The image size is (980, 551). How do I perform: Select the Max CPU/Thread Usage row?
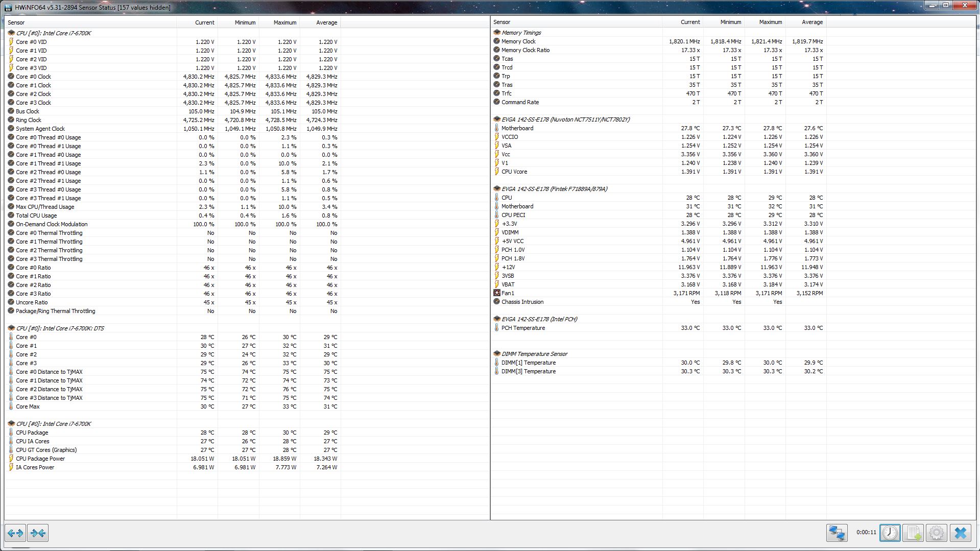pyautogui.click(x=173, y=207)
